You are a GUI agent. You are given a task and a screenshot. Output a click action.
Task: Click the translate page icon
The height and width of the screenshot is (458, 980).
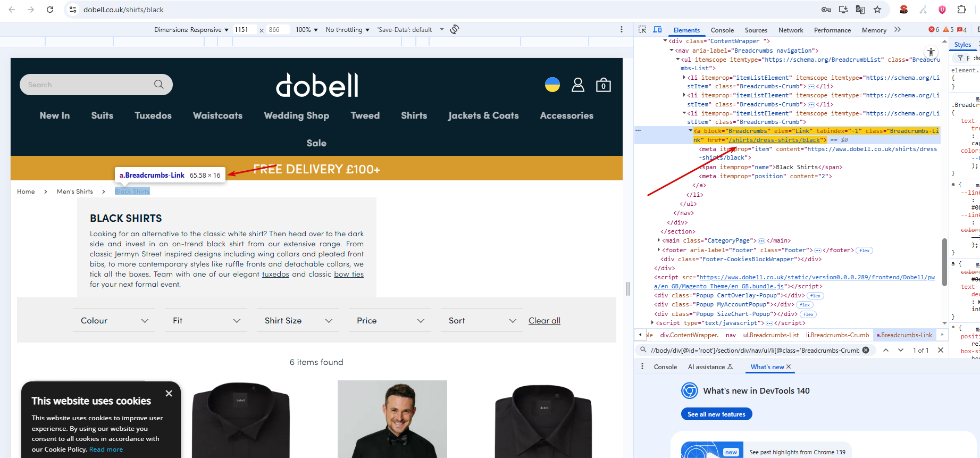coord(860,10)
